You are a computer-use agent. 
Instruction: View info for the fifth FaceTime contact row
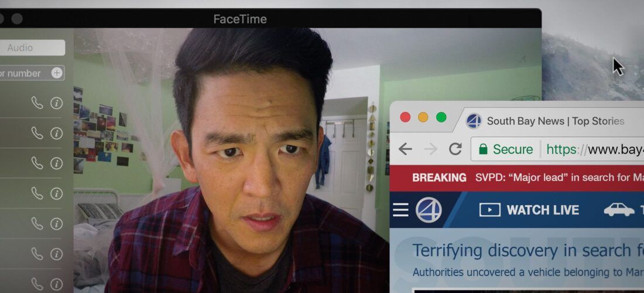click(56, 224)
